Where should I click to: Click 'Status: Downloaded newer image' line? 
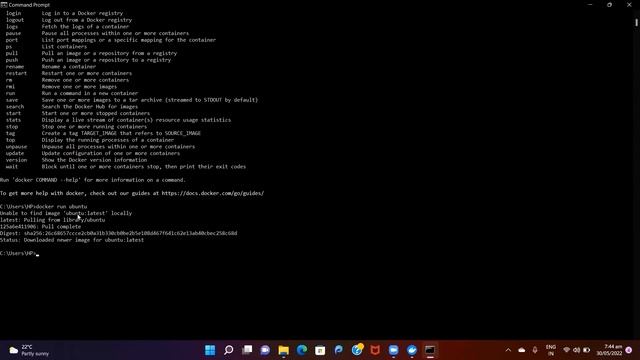[72, 240]
